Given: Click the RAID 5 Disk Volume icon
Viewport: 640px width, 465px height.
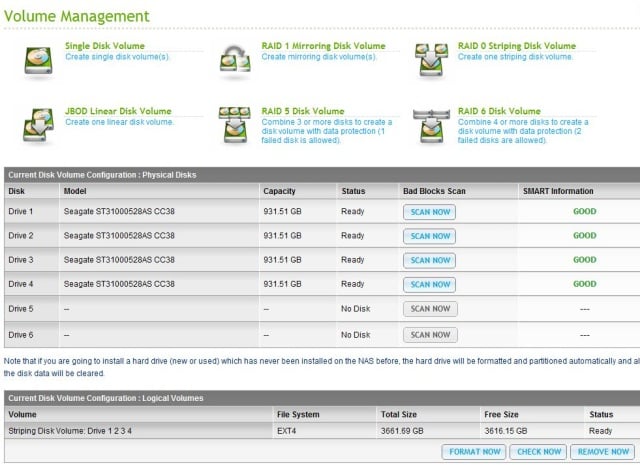Looking at the screenshot, I should pos(235,125).
